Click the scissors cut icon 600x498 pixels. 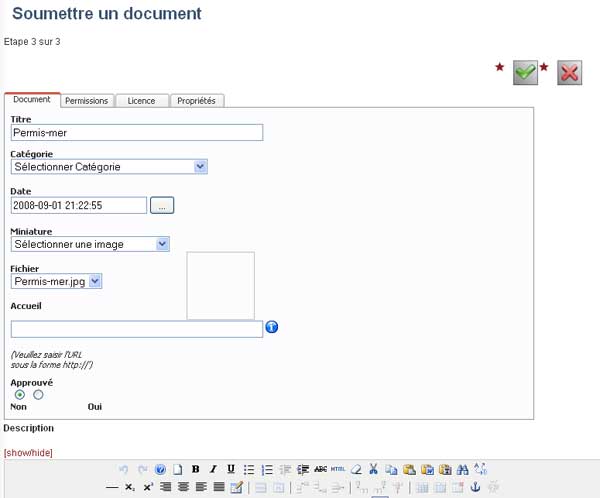click(x=373, y=469)
